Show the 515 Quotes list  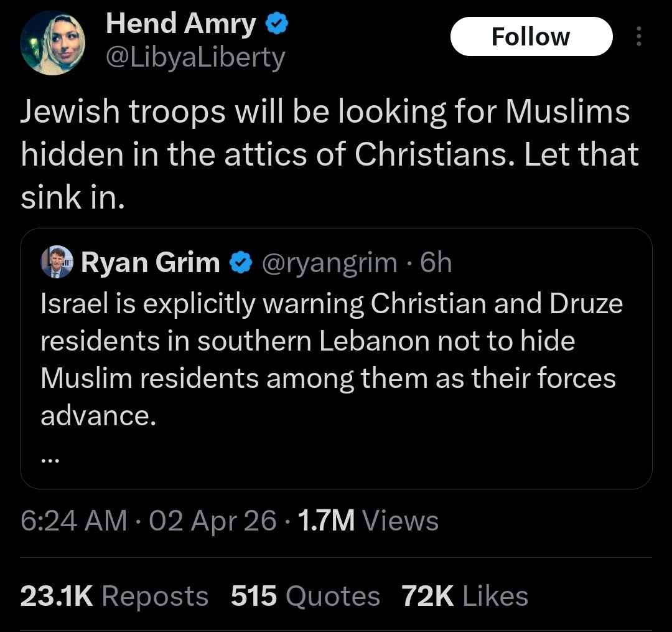[305, 596]
